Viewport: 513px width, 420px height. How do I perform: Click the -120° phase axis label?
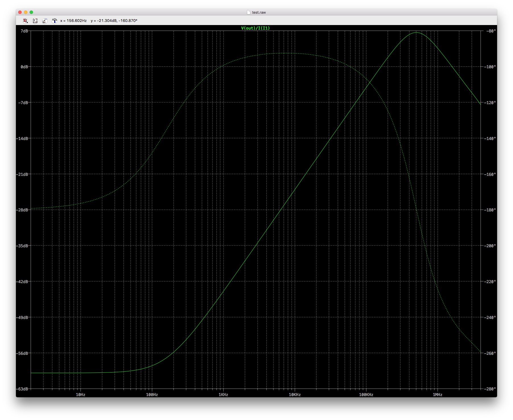pos(490,103)
